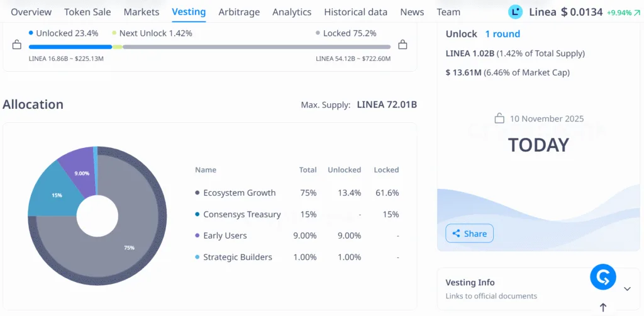Click the green next unlock bar segment

pos(118,47)
